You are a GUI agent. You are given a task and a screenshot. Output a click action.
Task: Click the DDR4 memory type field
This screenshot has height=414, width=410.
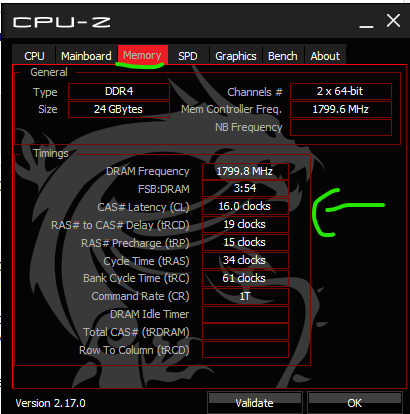(x=119, y=91)
